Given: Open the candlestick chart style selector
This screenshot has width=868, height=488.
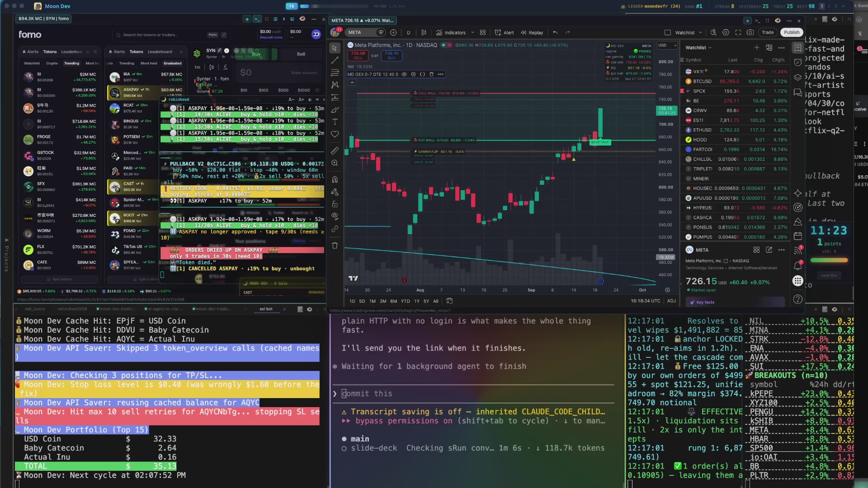Looking at the screenshot, I should click(x=424, y=33).
